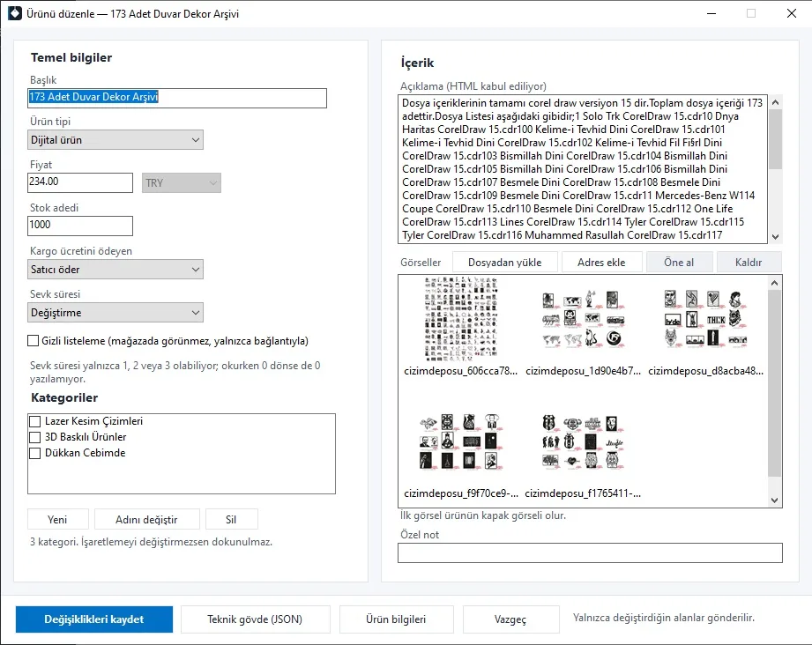812x645 pixels.
Task: Check the 3D Baskılı Ürünler category
Action: click(35, 437)
